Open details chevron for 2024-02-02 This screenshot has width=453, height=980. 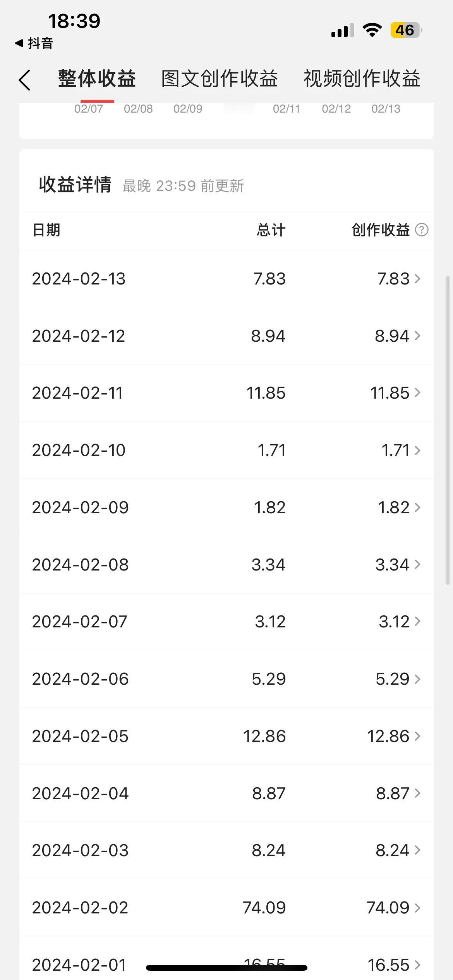[417, 908]
